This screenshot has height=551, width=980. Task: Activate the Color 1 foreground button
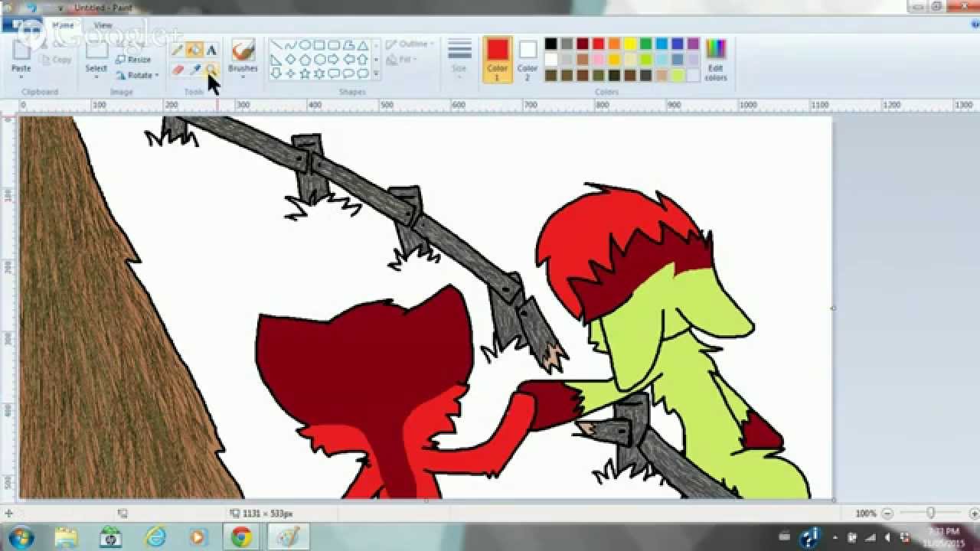click(498, 59)
